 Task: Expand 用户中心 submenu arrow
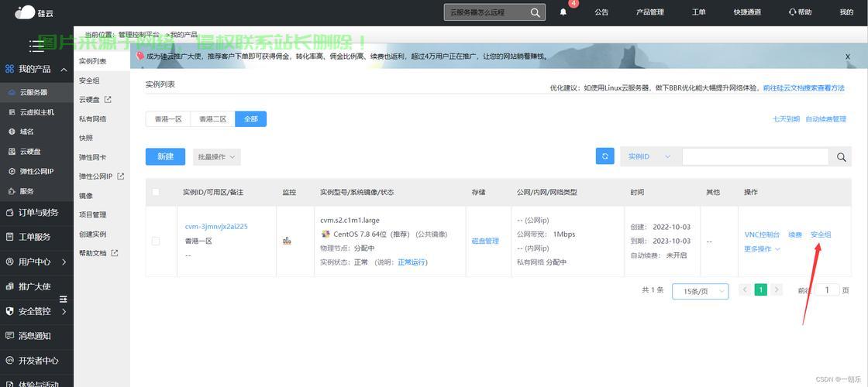pyautogui.click(x=64, y=262)
